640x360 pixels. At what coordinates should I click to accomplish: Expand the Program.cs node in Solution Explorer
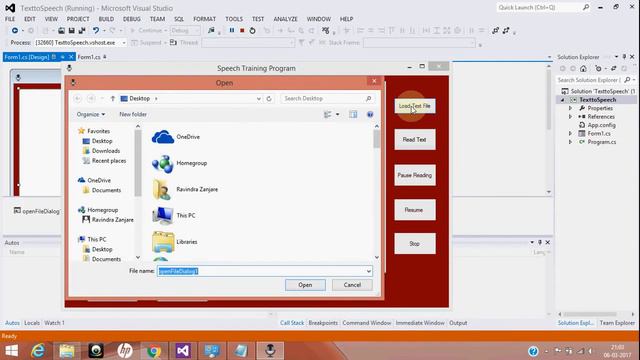[x=571, y=142]
